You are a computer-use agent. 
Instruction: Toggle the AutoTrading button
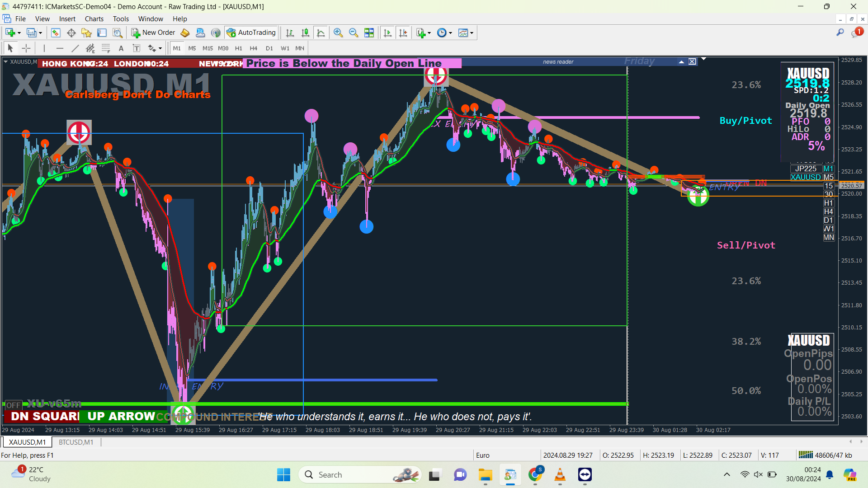tap(251, 33)
